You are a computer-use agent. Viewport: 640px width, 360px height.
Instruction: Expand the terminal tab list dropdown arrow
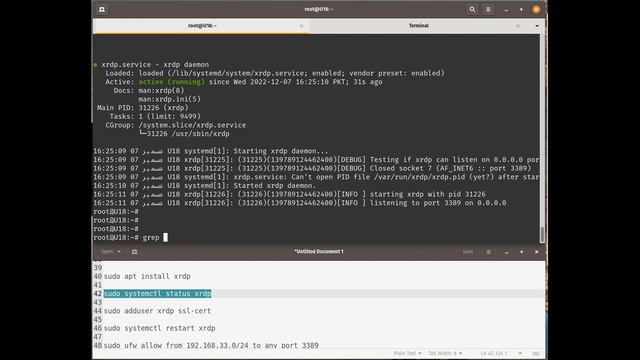point(537,26)
